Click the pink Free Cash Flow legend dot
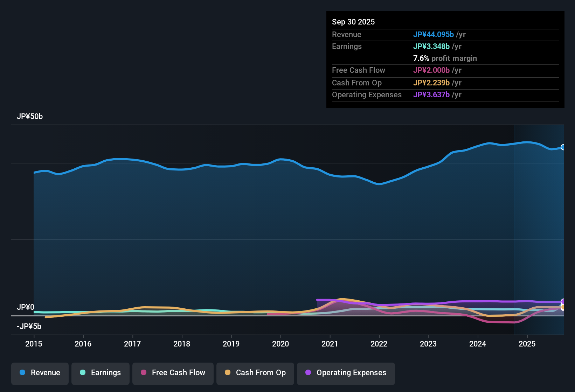Screen dimensions: 575x392 tap(143, 373)
